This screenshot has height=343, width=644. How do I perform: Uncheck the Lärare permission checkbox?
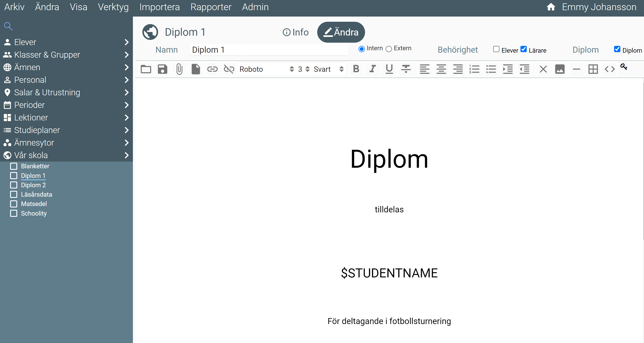click(x=523, y=49)
